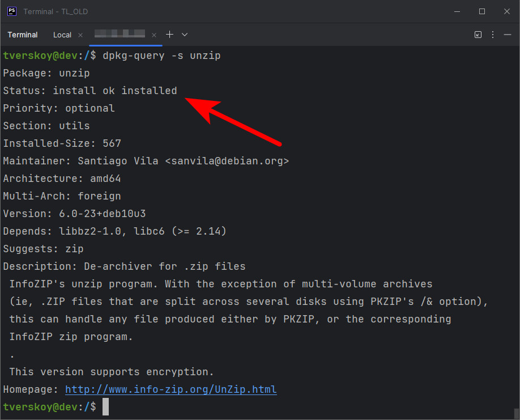Open terminal options three-dot menu
520x420 pixels.
coord(493,35)
